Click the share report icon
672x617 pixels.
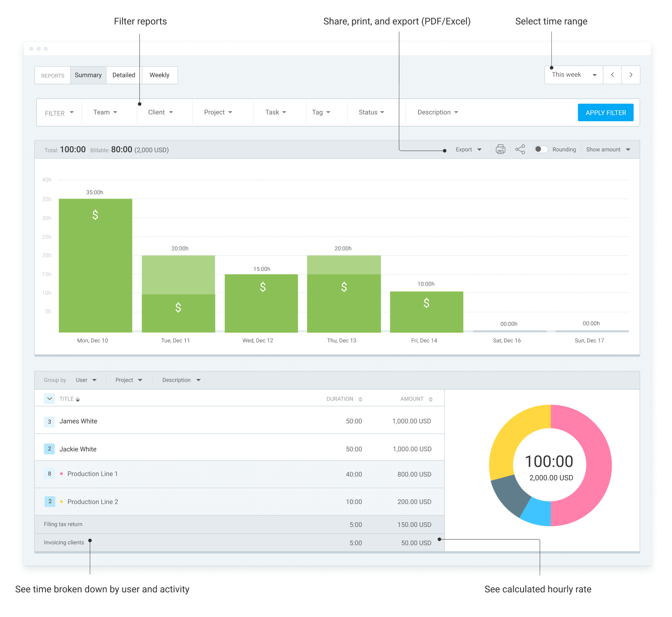[520, 149]
